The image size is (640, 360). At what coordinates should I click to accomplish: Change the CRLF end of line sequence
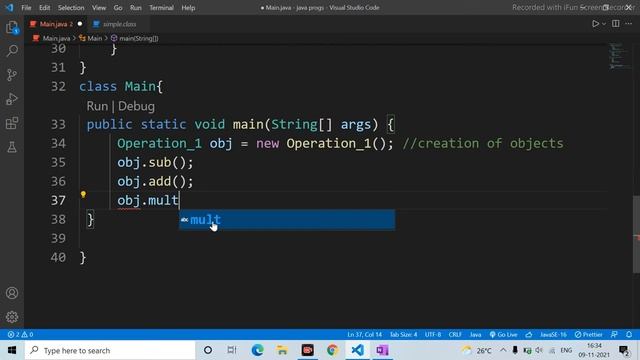(455, 334)
